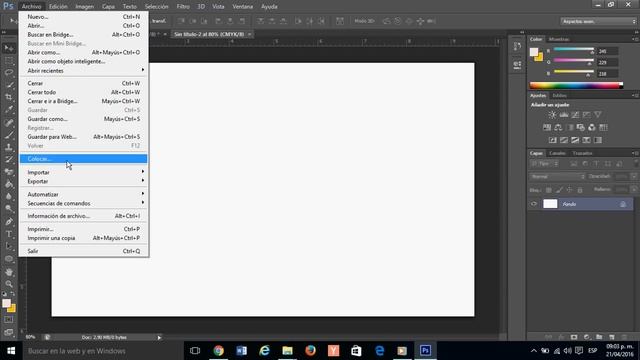Toggle lock image pixels brush icon
Viewport: 640px width, 360px height.
tap(559, 190)
